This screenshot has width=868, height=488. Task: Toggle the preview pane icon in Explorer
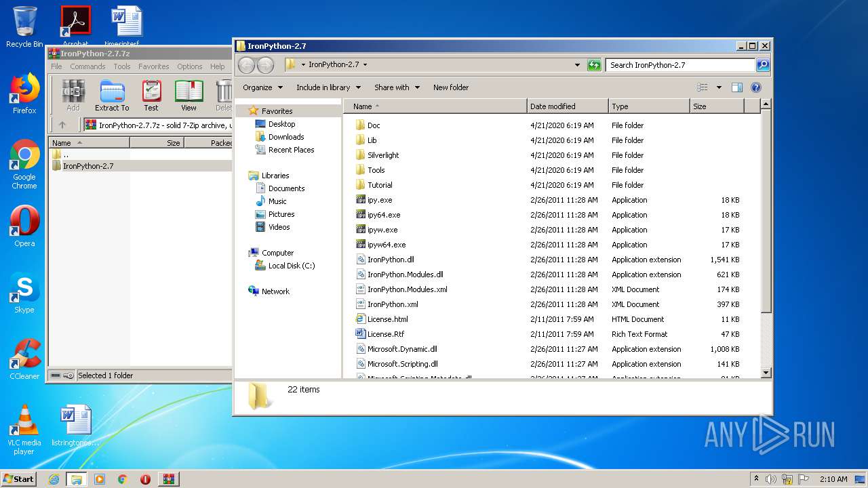[x=737, y=87]
